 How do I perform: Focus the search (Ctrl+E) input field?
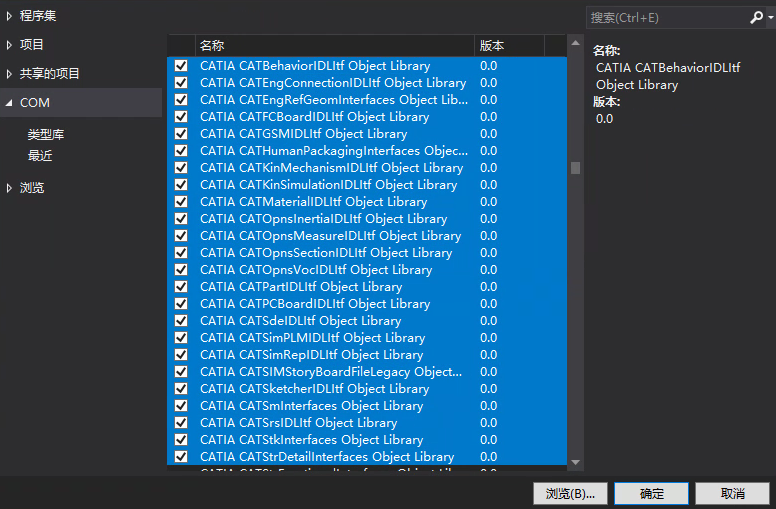click(668, 18)
